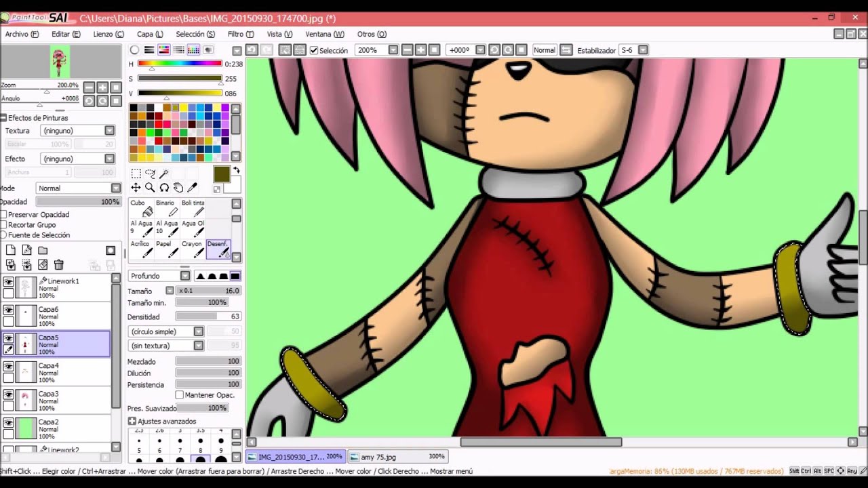The height and width of the screenshot is (488, 868).
Task: Click the undo arrow in toolbar
Action: (252, 50)
